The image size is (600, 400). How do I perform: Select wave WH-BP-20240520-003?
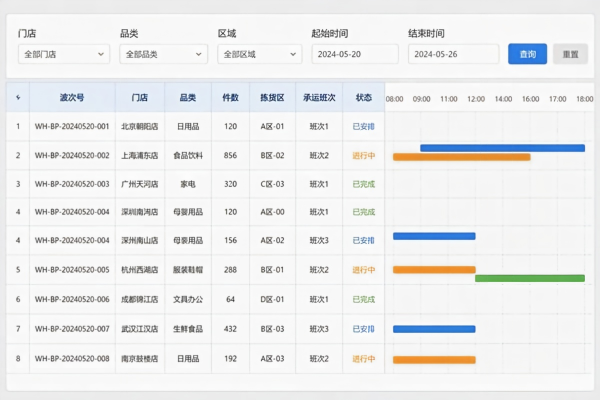point(72,184)
